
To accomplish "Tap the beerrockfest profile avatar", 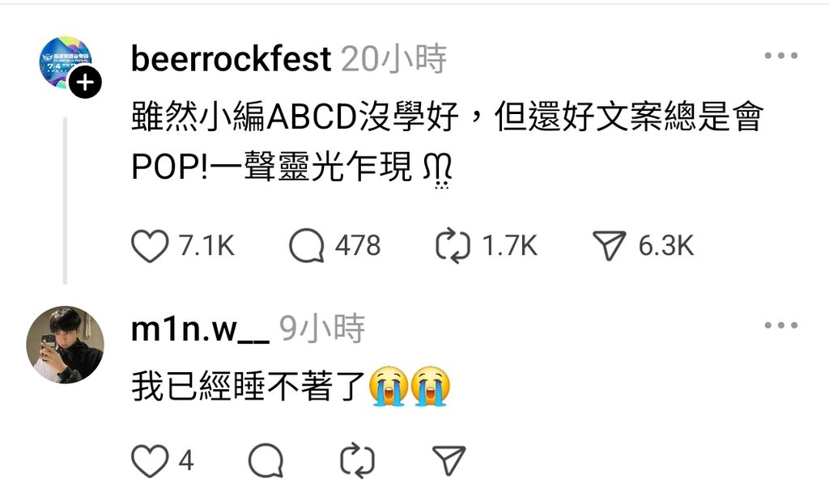I will (x=66, y=62).
